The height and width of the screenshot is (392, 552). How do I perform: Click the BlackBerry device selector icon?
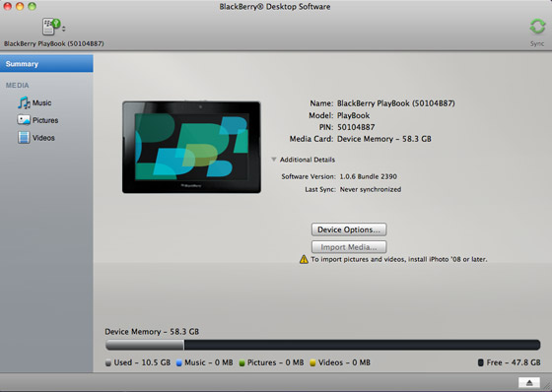pos(51,27)
